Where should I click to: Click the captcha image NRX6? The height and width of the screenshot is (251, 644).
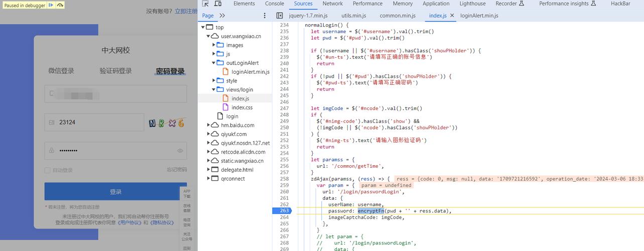(167, 122)
